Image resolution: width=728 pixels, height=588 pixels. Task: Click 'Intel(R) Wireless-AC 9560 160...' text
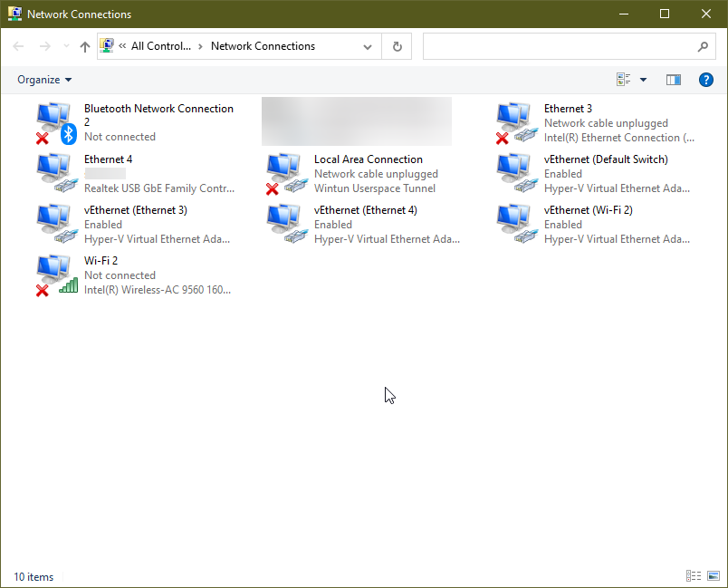[158, 290]
